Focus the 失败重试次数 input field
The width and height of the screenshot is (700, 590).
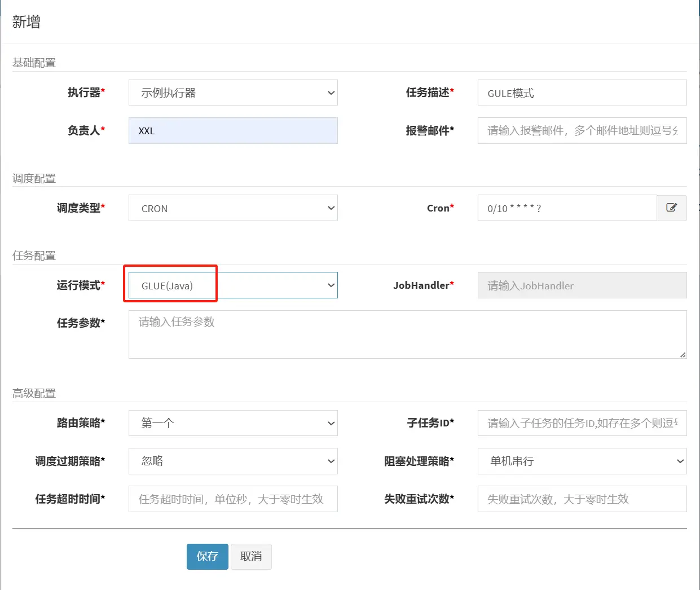pos(582,499)
